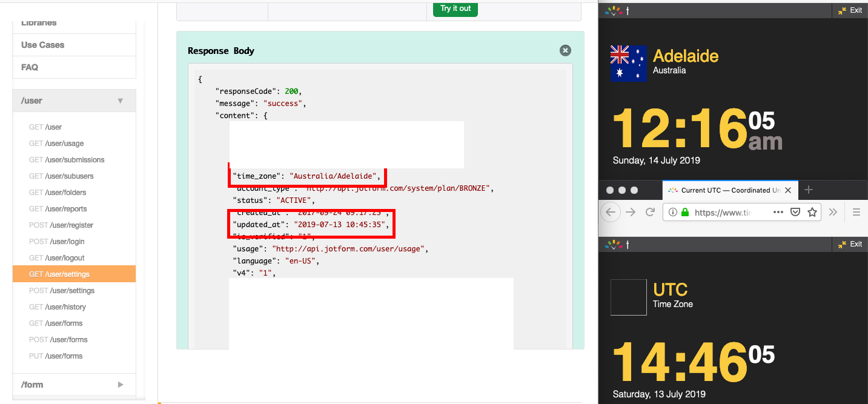Click the green Try it out button
This screenshot has height=404, width=868.
tap(455, 8)
